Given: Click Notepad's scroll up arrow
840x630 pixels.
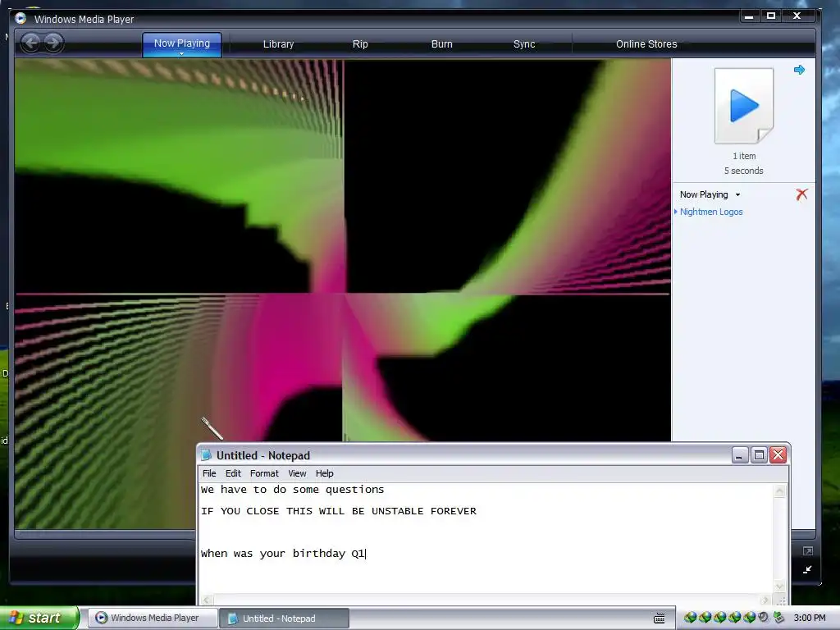Looking at the screenshot, I should pyautogui.click(x=779, y=491).
